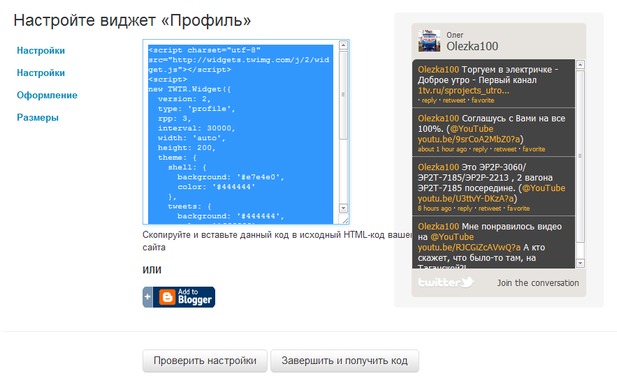Open the Olezka100 profile avatar image

[429, 41]
